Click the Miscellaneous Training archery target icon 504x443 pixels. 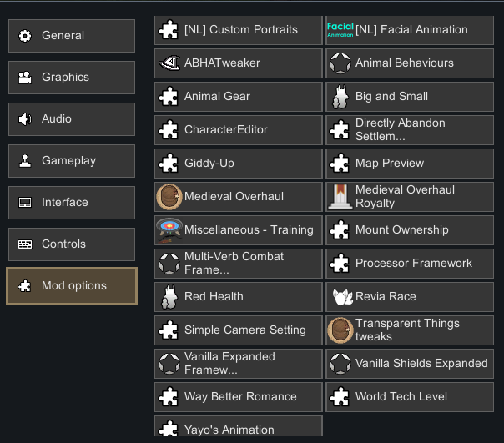click(x=169, y=230)
